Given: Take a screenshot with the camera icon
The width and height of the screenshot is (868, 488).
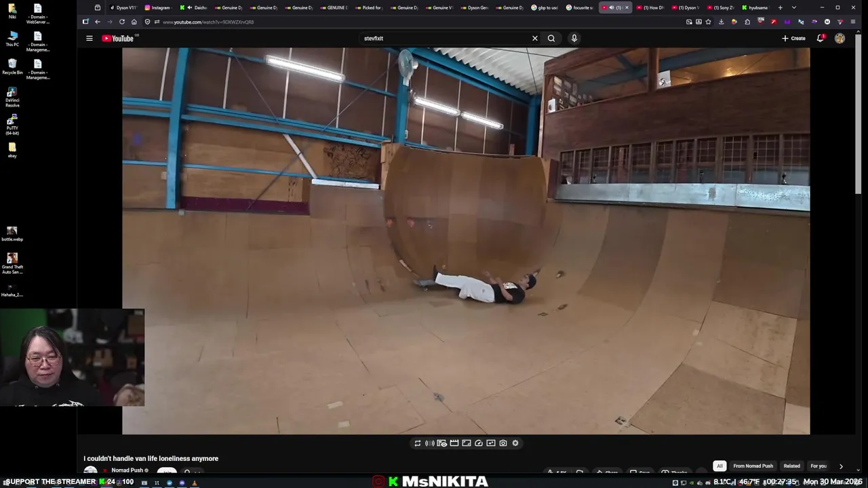Looking at the screenshot, I should pyautogui.click(x=503, y=443).
